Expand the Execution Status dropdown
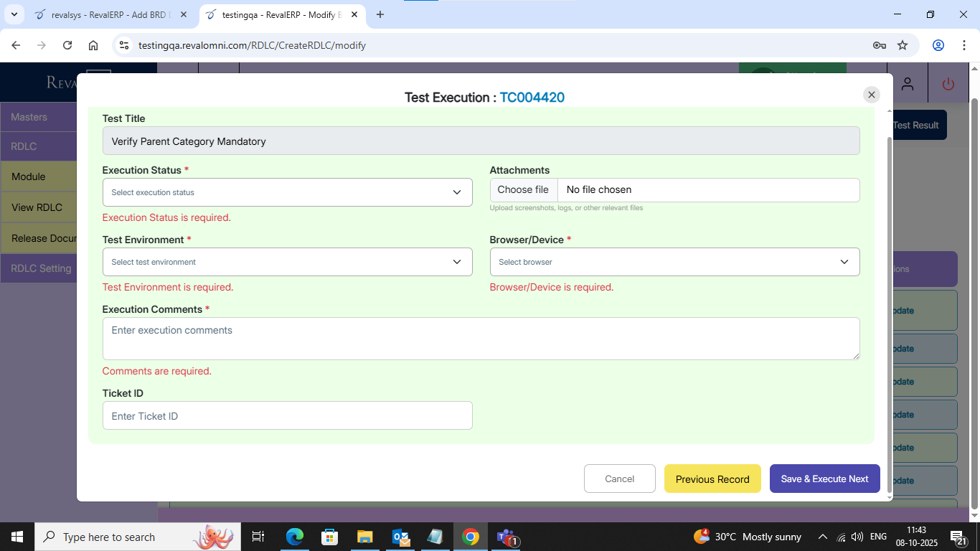980x551 pixels. [287, 192]
